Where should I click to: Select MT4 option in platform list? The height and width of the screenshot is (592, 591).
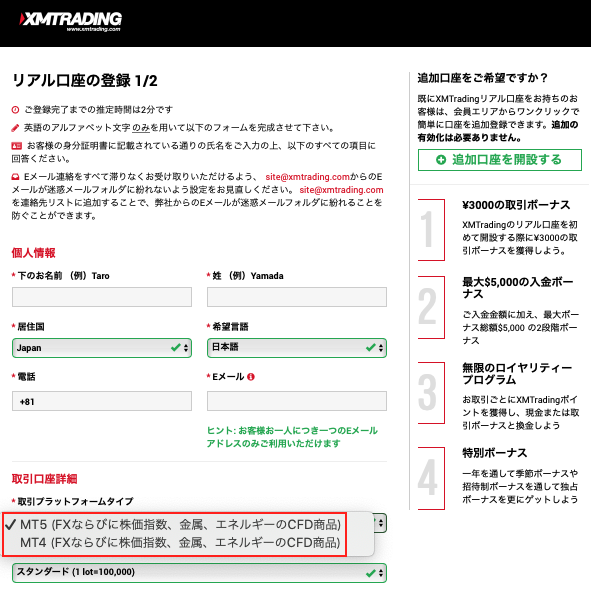pyautogui.click(x=180, y=543)
